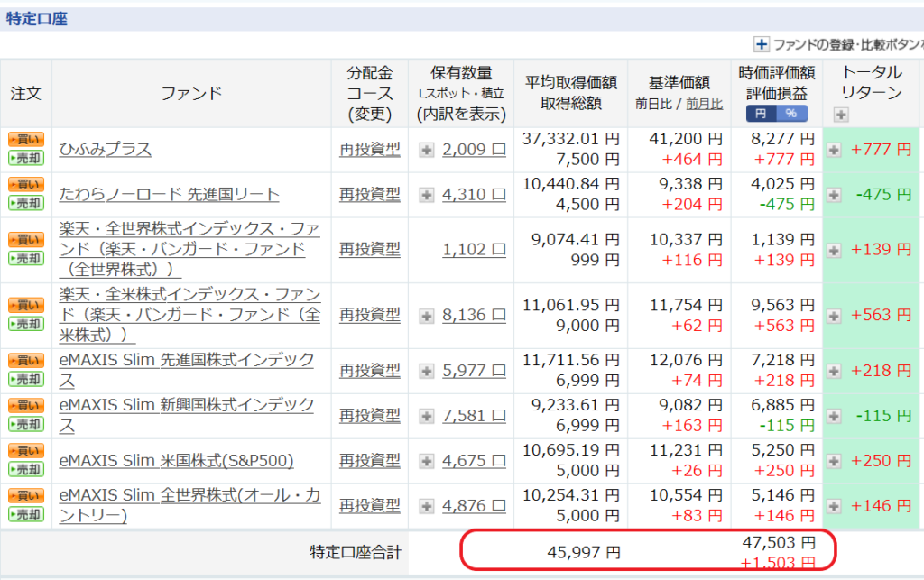Click the 4,675 口 quantity link
The width and height of the screenshot is (924, 580).
[474, 460]
